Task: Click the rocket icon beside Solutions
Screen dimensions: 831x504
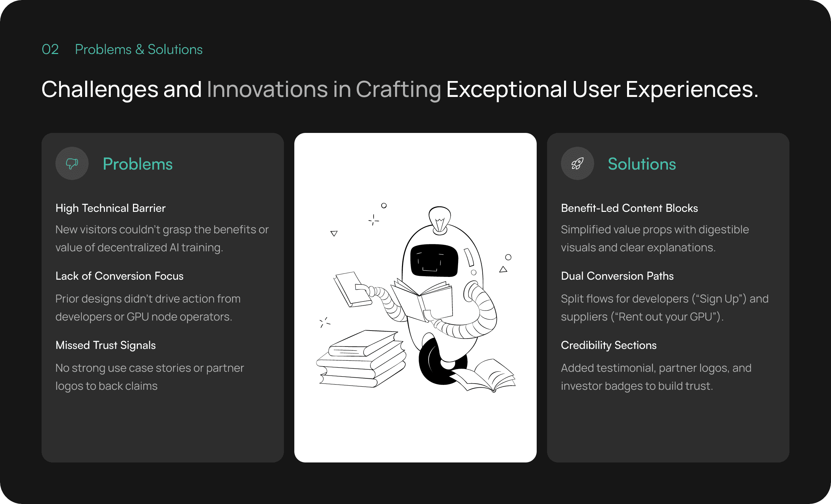Action: point(577,163)
